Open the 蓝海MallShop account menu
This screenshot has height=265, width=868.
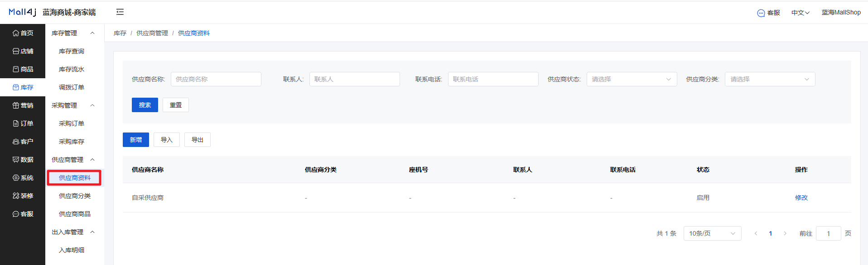pos(841,13)
